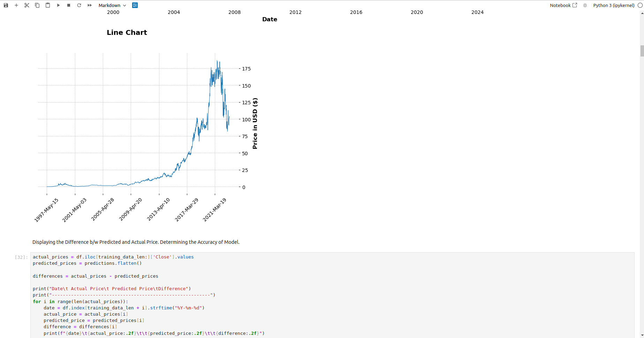Toggle the blue advanced tools panel icon
This screenshot has height=338, width=644.
click(x=135, y=5)
